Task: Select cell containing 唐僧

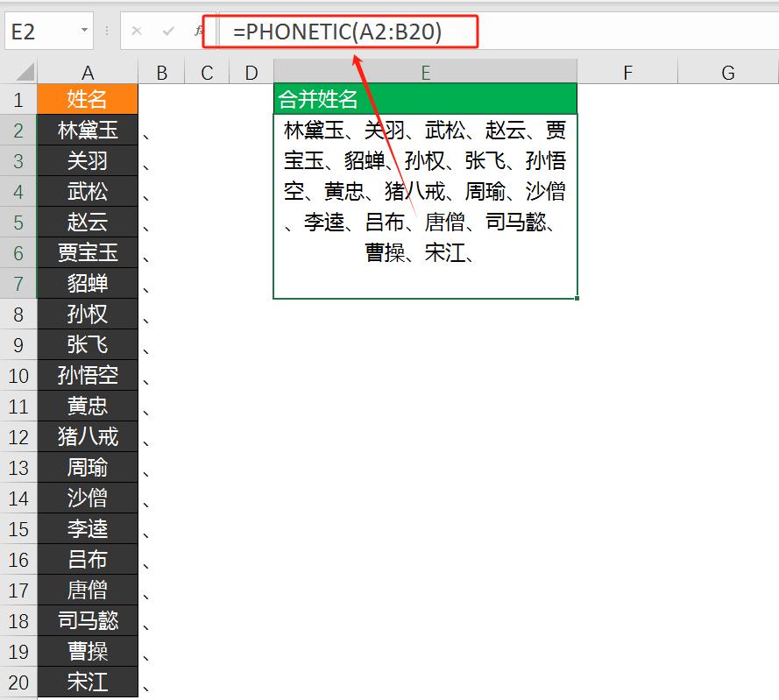Action: pyautogui.click(x=88, y=590)
